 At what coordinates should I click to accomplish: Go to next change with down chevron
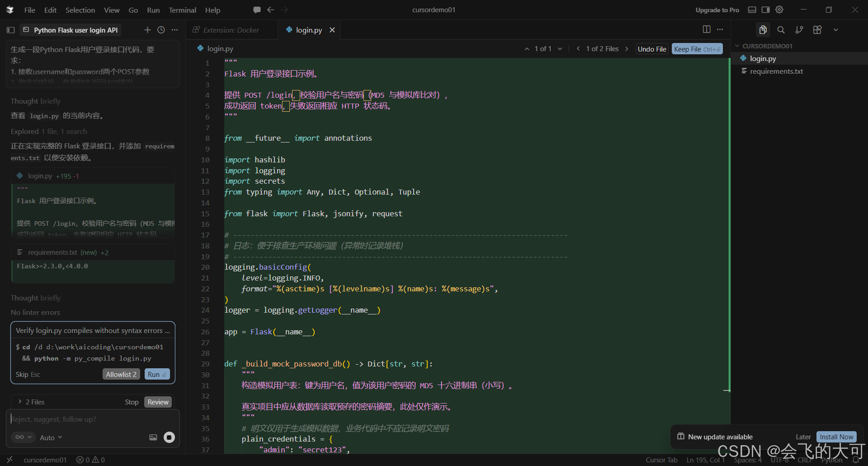pos(560,49)
